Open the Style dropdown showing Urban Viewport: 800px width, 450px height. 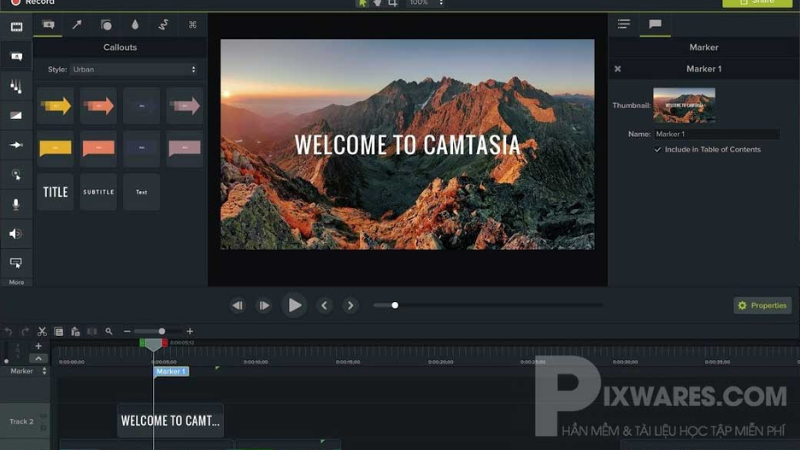[x=135, y=70]
